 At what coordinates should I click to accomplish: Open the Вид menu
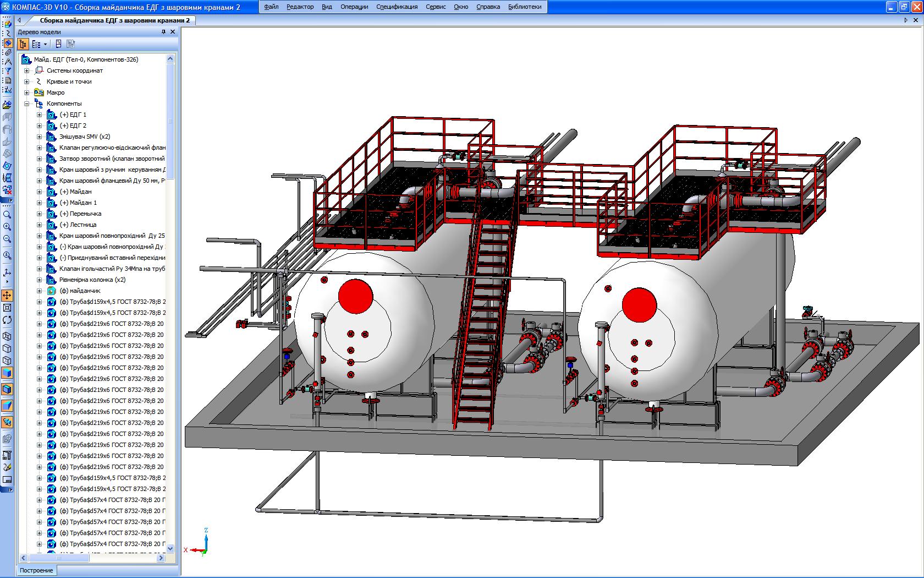click(327, 7)
